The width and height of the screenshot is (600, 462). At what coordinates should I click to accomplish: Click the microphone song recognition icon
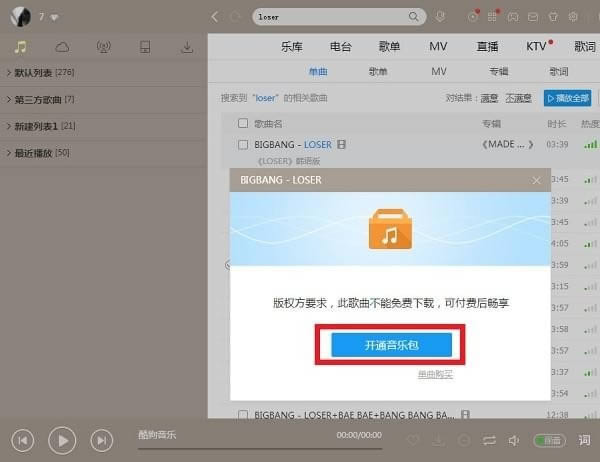pyautogui.click(x=440, y=17)
